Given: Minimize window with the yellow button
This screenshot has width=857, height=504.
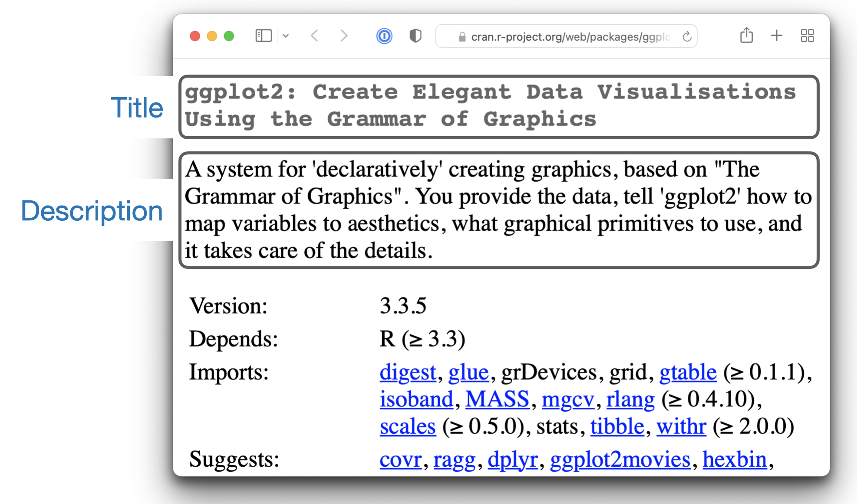Looking at the screenshot, I should click(x=212, y=36).
